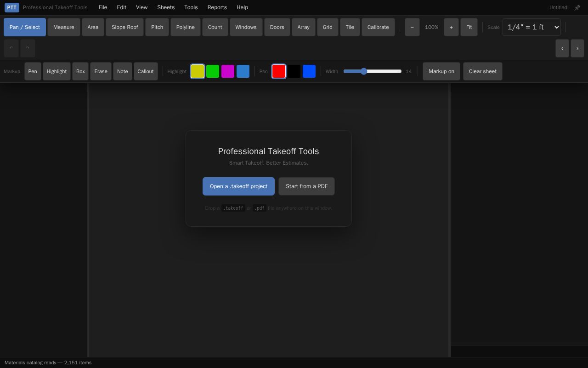Go to the next sheet arrow
Image resolution: width=588 pixels, height=368 pixels.
[x=577, y=48]
